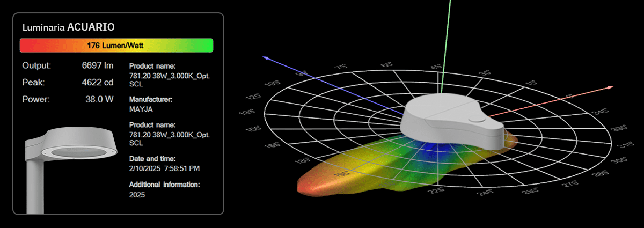Select the Luminaria ACUARIO title
Image resolution: width=644 pixels, height=228 pixels.
[68, 27]
